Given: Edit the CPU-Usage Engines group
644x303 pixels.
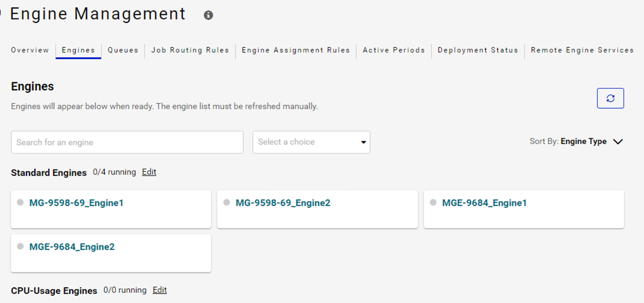Looking at the screenshot, I should pos(159,290).
